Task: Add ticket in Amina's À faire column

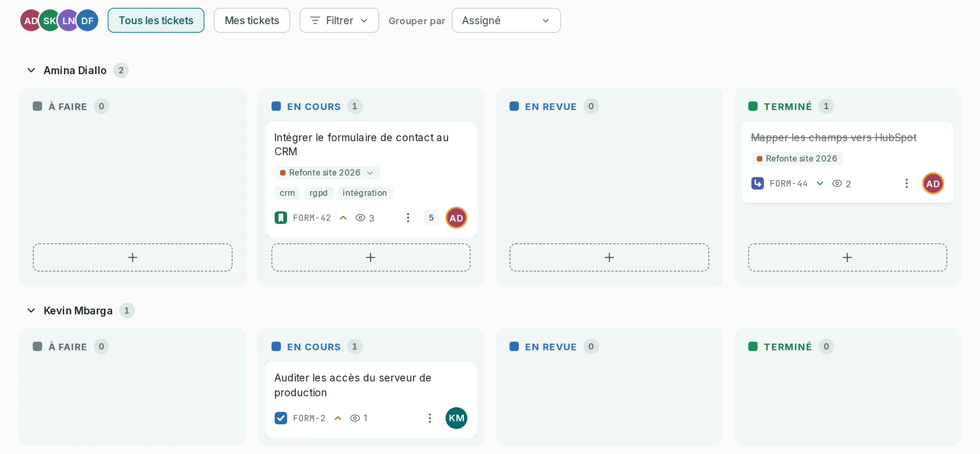Action: pos(133,257)
